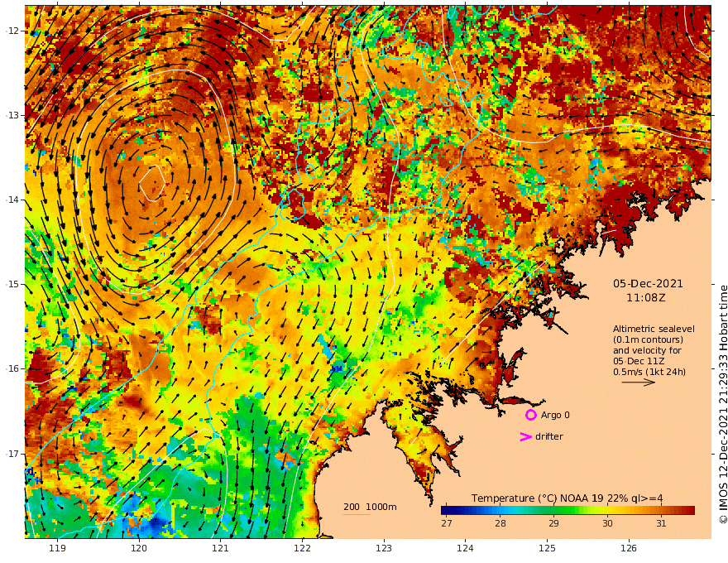Click latitude axis label -16
The image size is (728, 563).
click(x=13, y=368)
